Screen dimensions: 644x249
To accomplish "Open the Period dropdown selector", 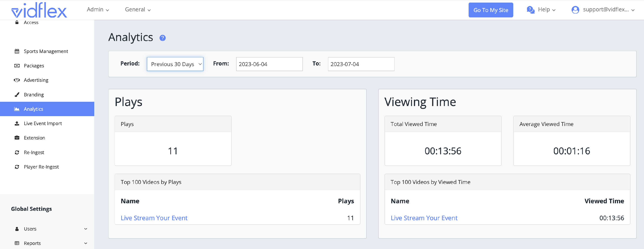I will click(x=175, y=64).
